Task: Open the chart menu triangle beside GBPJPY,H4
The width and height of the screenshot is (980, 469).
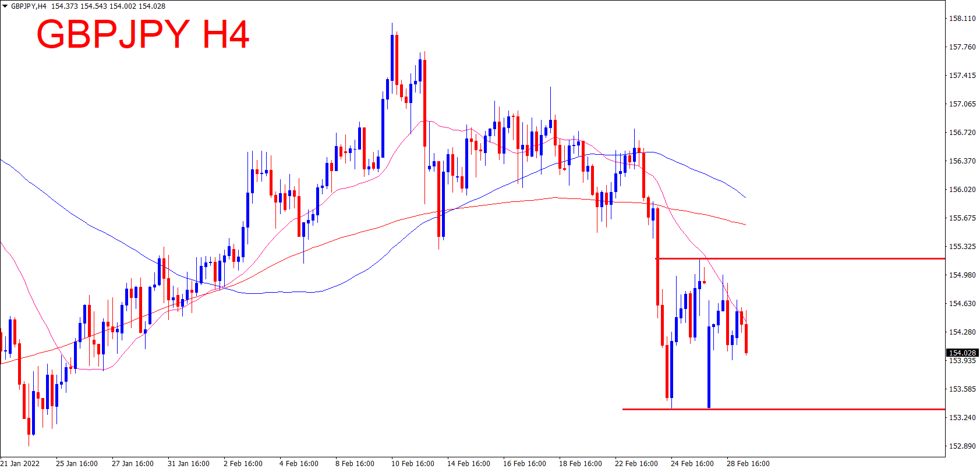Action: click(x=5, y=6)
